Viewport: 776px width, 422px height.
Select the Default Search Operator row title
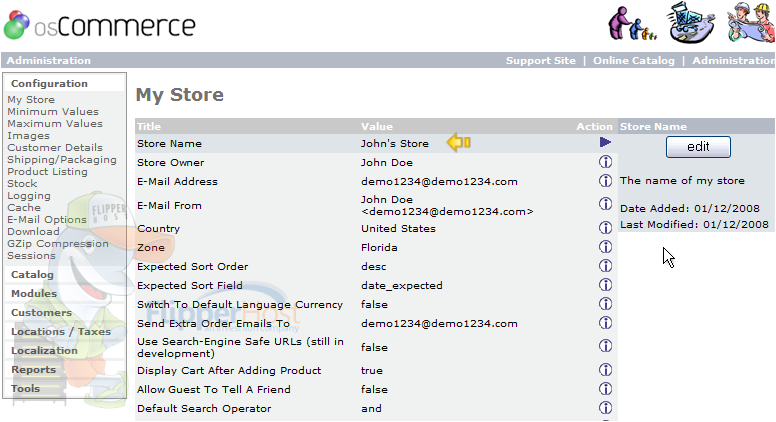(204, 409)
